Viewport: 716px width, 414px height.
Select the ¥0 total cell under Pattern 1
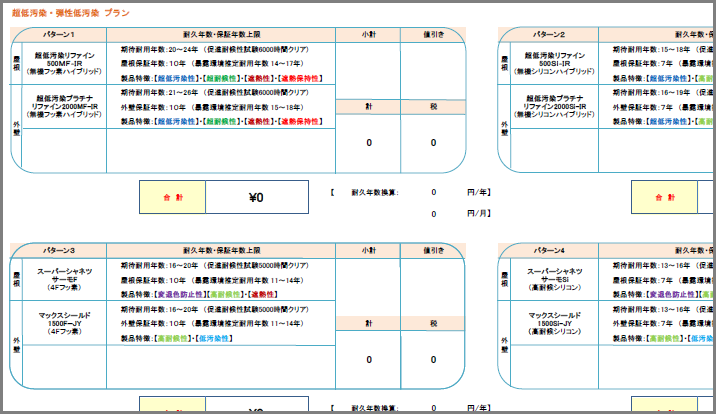[256, 198]
